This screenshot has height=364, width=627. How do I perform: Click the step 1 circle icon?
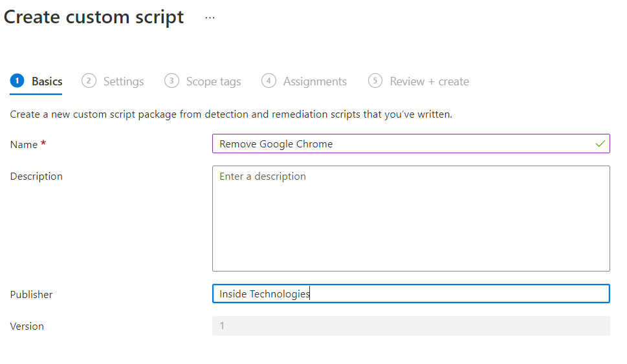(x=17, y=81)
